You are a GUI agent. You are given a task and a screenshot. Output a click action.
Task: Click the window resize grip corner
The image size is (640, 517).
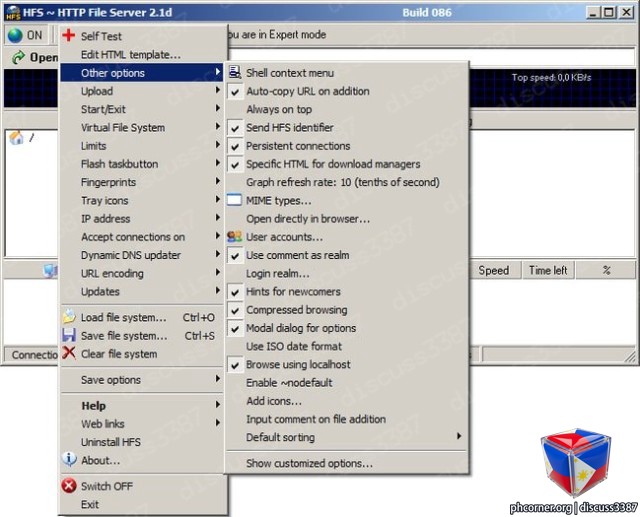(x=631, y=356)
